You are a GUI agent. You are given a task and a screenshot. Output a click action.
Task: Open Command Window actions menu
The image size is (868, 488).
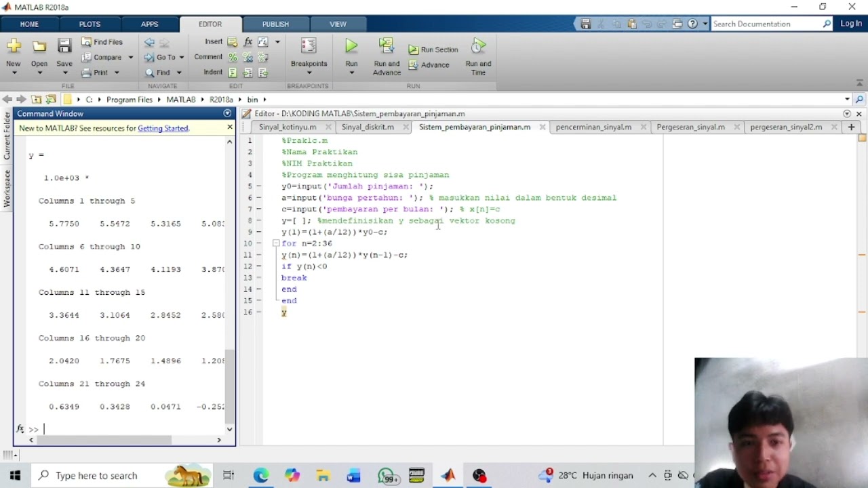tap(227, 113)
